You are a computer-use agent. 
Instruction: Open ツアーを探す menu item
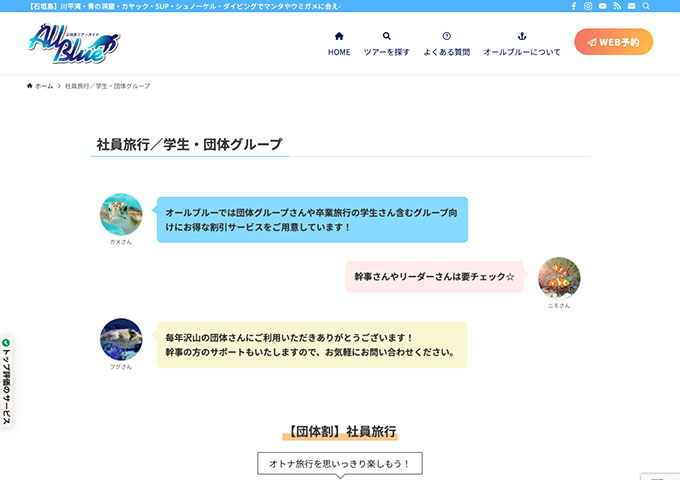(x=386, y=52)
